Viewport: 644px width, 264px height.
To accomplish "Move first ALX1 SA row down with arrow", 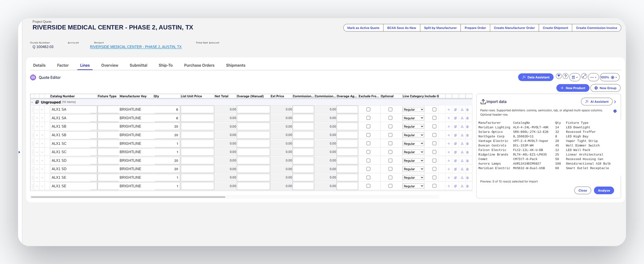I will [x=42, y=110].
